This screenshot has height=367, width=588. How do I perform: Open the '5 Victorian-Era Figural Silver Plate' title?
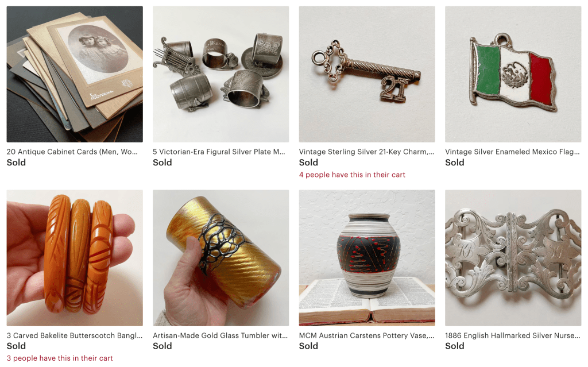pyautogui.click(x=219, y=152)
